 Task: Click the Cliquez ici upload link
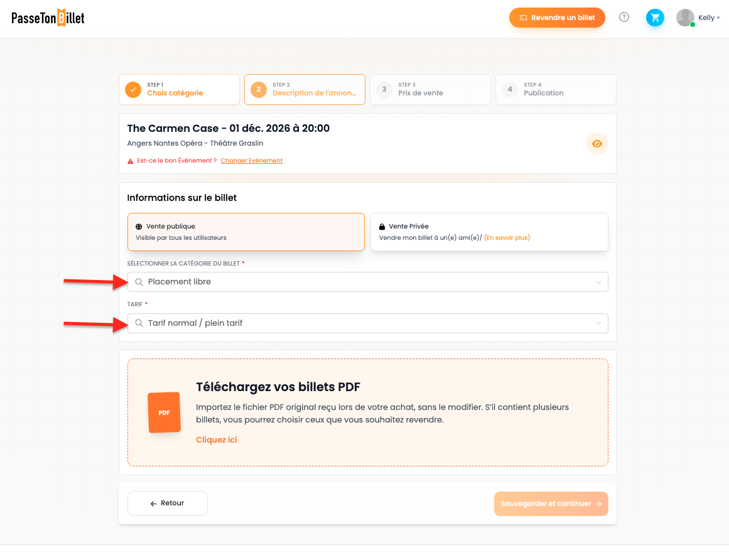point(216,439)
